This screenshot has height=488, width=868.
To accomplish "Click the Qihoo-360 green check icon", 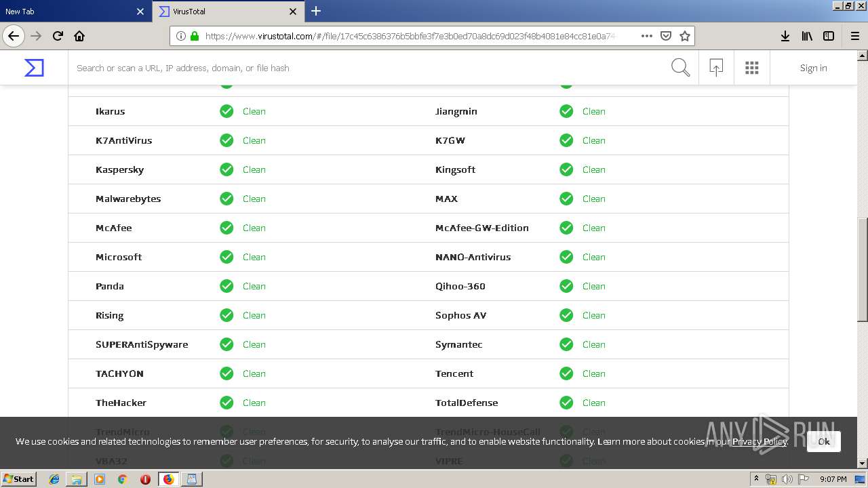I will click(x=566, y=286).
